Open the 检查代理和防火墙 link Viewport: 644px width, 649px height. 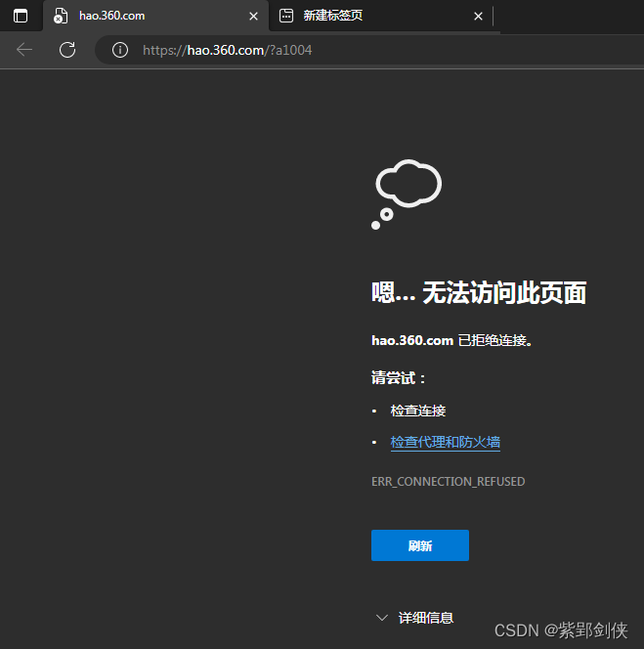tap(446, 442)
